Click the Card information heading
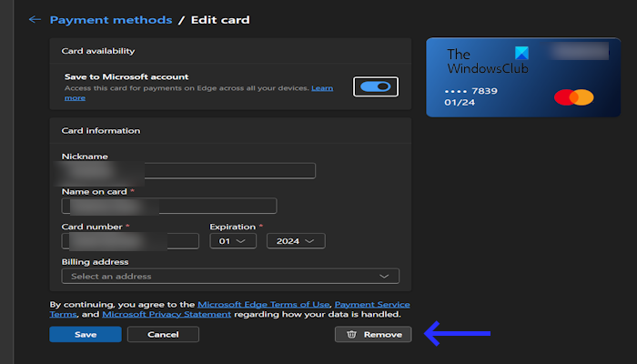Screen dimensions: 637x364 coord(101,130)
